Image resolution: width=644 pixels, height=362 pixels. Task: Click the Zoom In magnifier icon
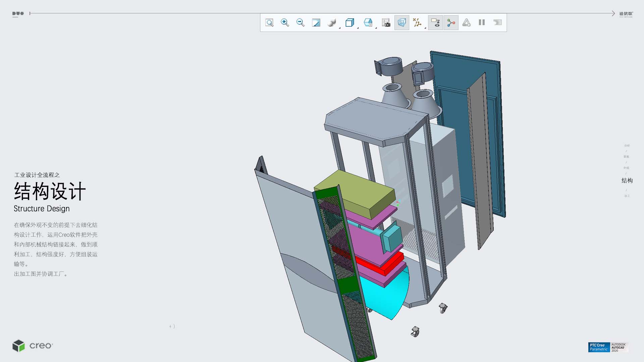click(285, 22)
